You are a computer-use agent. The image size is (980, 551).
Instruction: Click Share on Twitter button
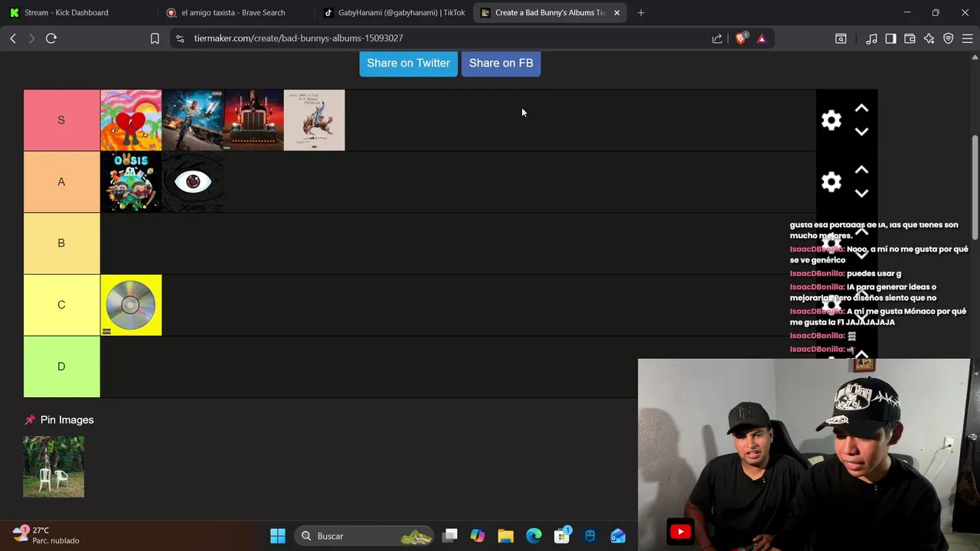coord(408,64)
